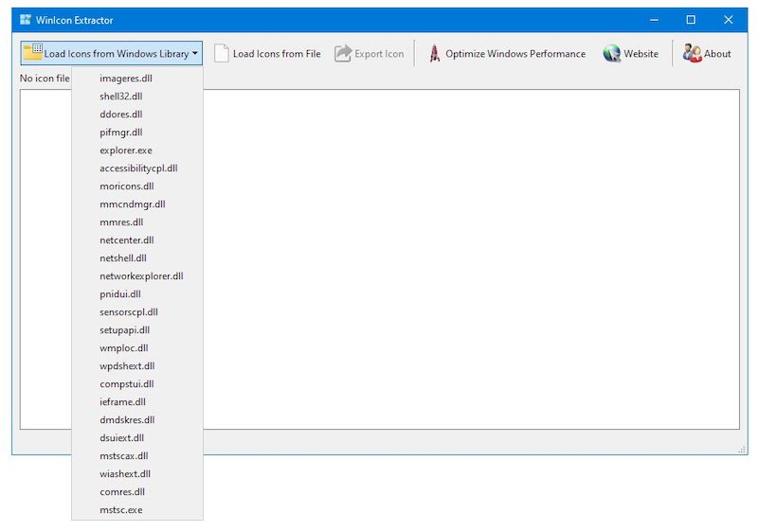Click the folder icon on Load Icons from Windows Library
Screen dimensions: 758x532
click(x=33, y=52)
